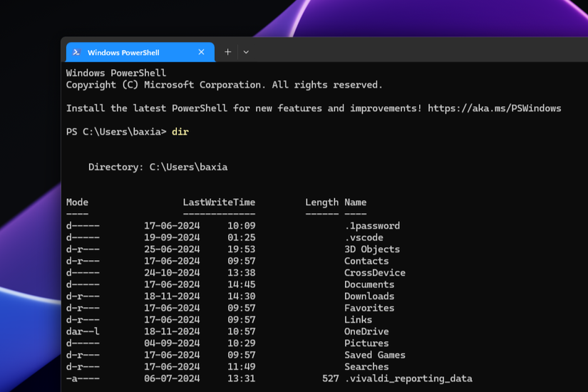Click the Documents folder name
The width and height of the screenshot is (588, 392).
pos(369,284)
